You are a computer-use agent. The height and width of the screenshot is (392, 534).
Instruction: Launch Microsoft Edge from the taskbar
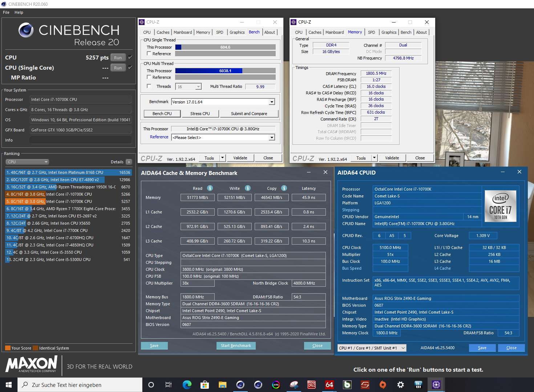coord(187,385)
